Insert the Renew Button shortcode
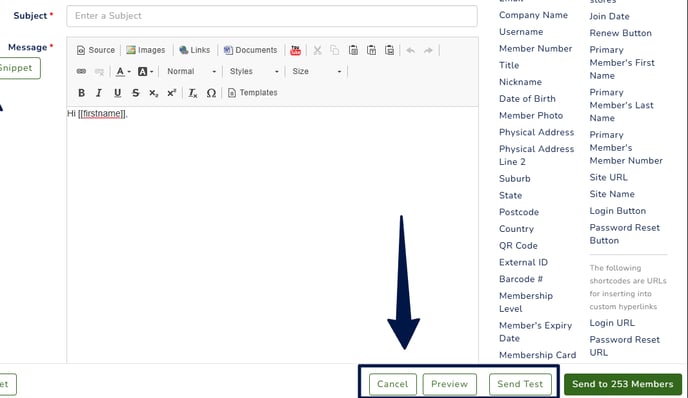This screenshot has height=398, width=688. 620,33
